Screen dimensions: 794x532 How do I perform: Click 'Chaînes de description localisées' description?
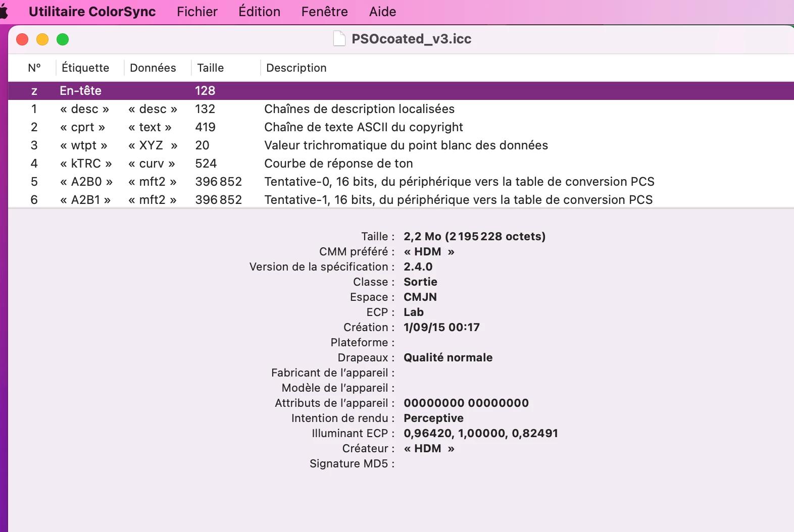pos(360,109)
